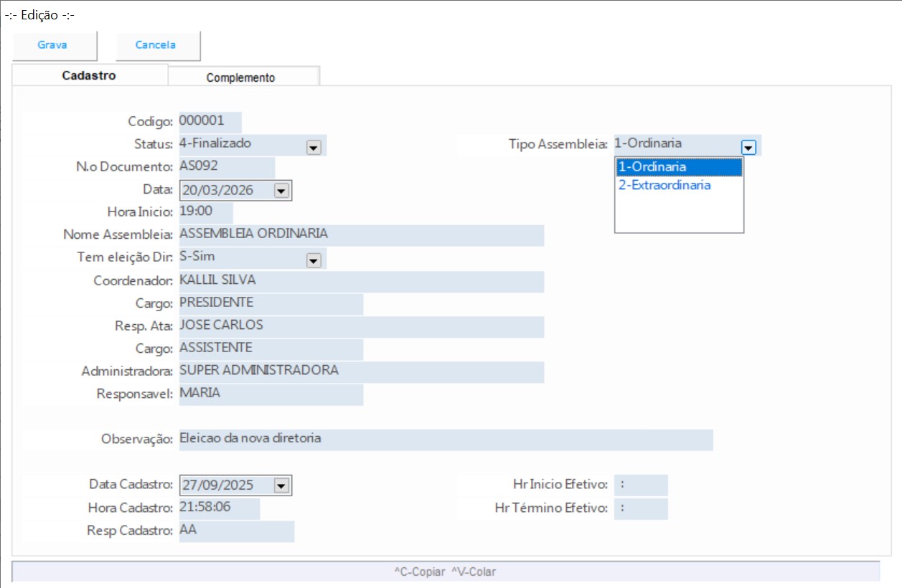
Task: Edit the Administradora field
Action: click(x=360, y=371)
